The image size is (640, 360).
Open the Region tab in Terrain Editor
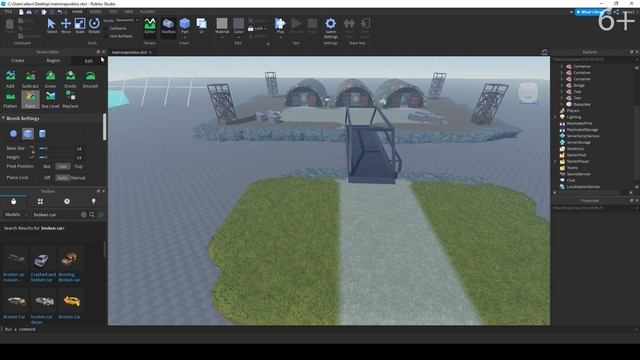(53, 60)
